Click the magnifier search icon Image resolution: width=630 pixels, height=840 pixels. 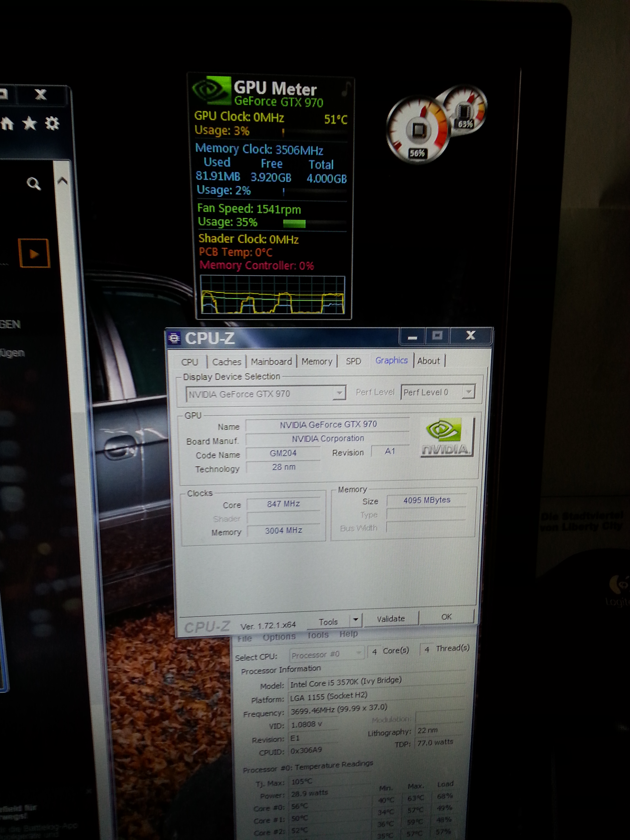tap(34, 184)
